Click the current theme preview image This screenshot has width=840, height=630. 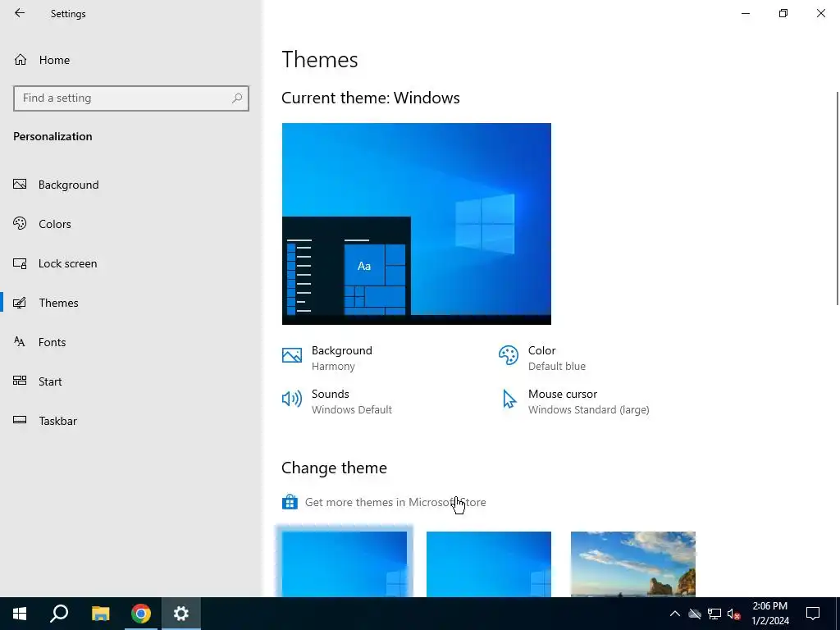(416, 223)
